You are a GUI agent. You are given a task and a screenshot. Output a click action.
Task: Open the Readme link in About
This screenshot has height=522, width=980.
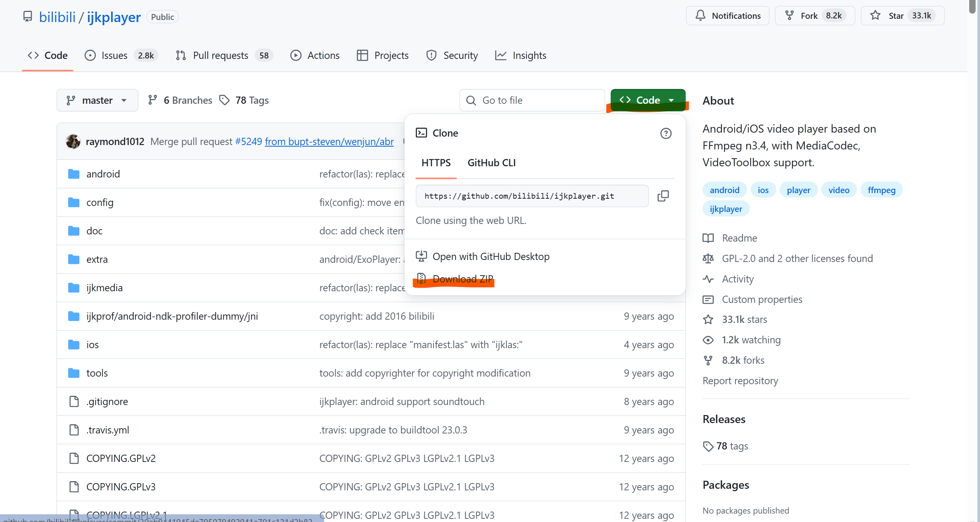coord(739,238)
